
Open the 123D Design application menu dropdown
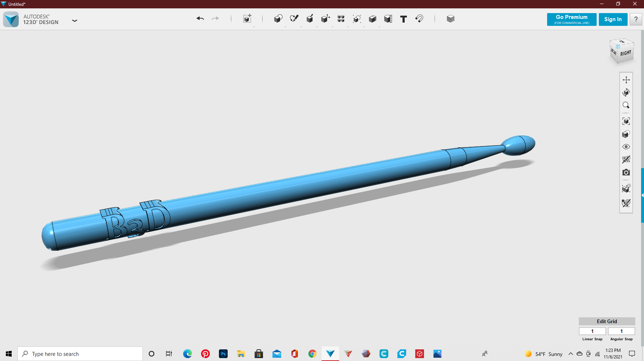coord(75,21)
